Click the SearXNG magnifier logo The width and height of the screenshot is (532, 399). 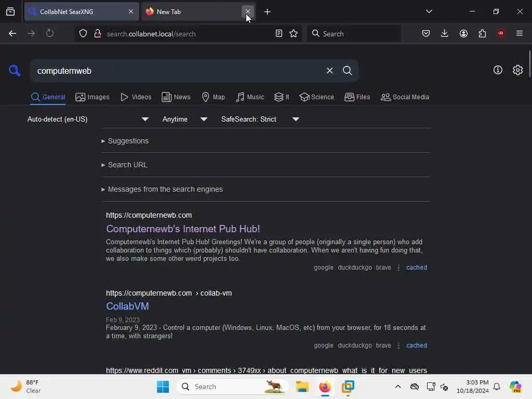click(x=15, y=71)
